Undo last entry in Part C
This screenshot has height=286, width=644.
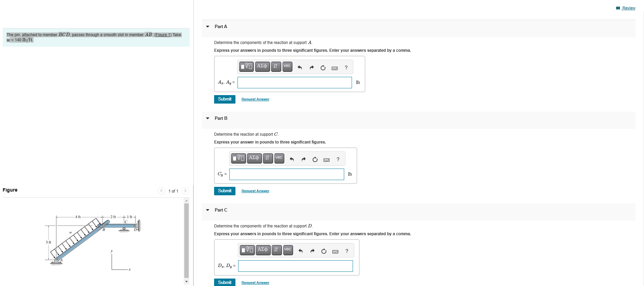coord(300,251)
